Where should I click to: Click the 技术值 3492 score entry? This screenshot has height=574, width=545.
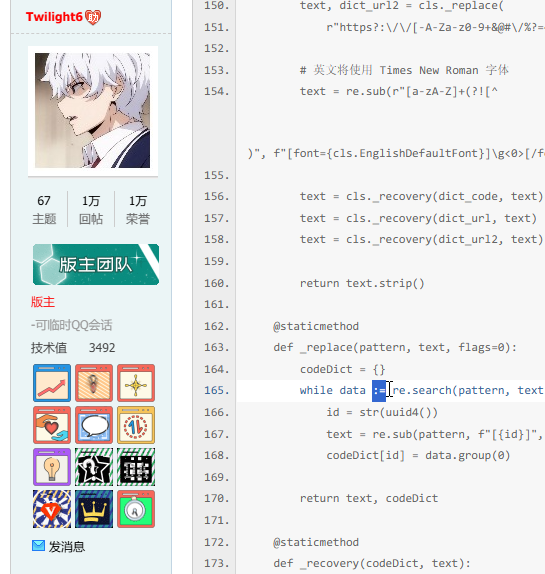pyautogui.click(x=73, y=347)
